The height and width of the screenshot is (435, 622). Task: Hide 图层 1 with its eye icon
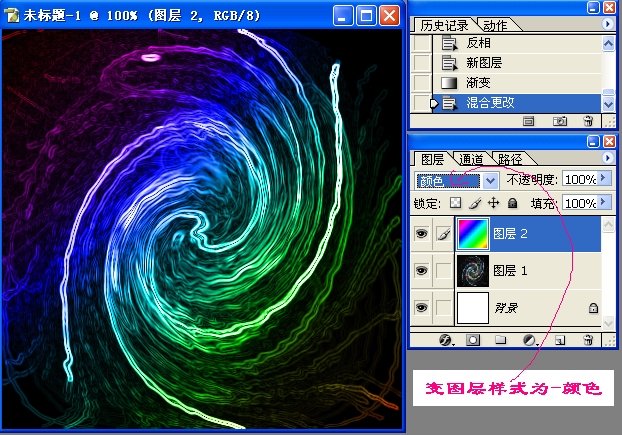(421, 271)
